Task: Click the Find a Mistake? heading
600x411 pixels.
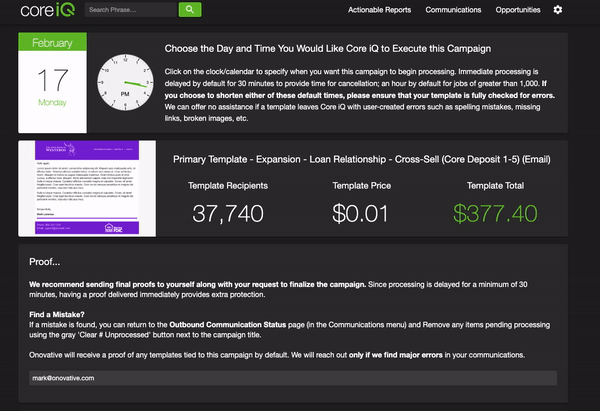Action: coord(57,315)
